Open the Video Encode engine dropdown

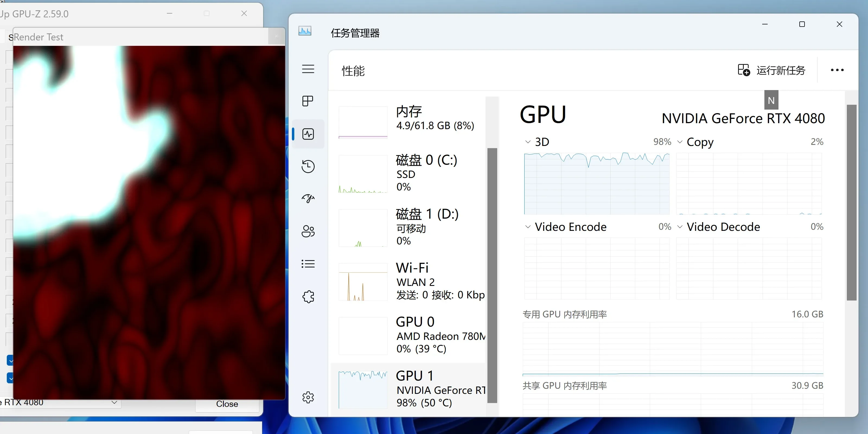click(528, 227)
